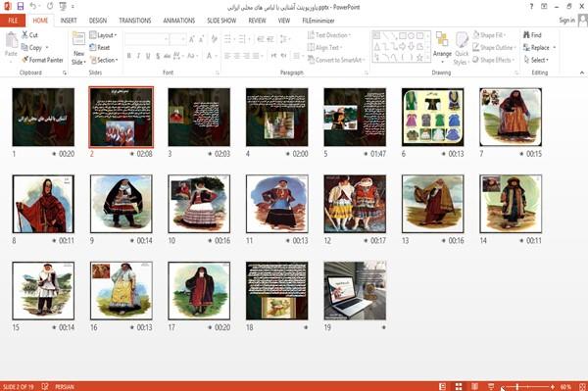Screen dimensions: 588x391
Task: Collapse the ribbon with the chevron
Action: (x=581, y=73)
